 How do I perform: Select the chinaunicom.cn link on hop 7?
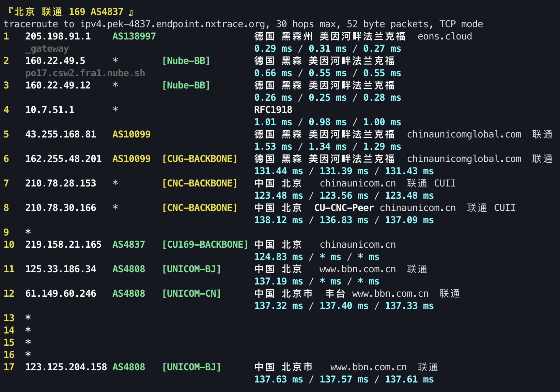(357, 183)
